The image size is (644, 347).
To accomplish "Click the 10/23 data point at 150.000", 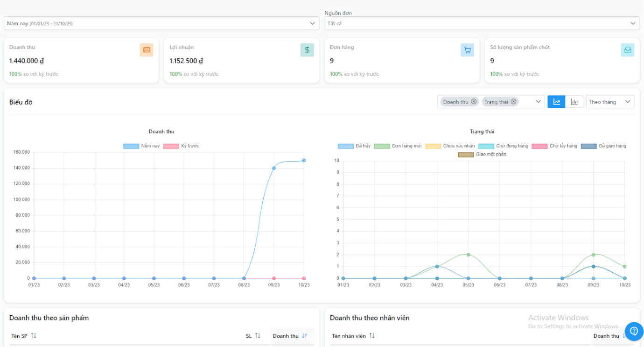I will [x=304, y=160].
